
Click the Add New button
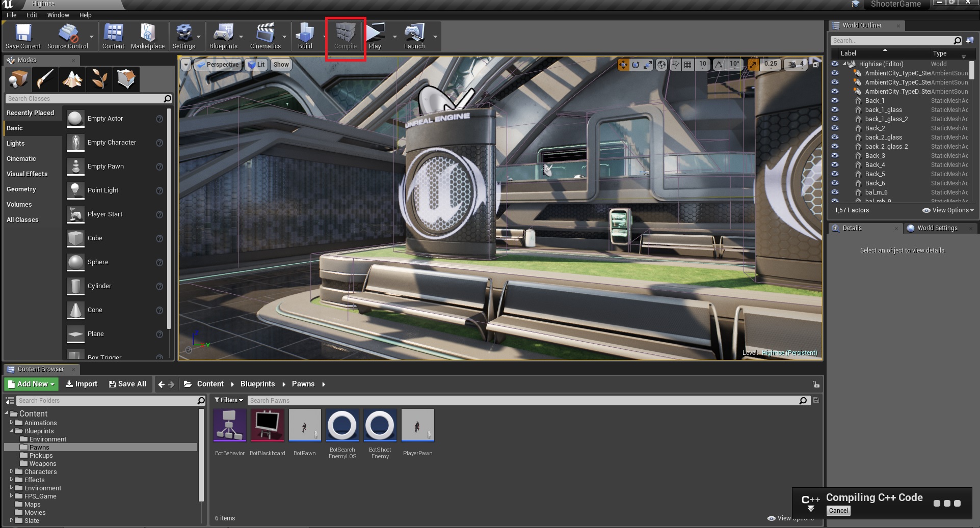click(31, 384)
